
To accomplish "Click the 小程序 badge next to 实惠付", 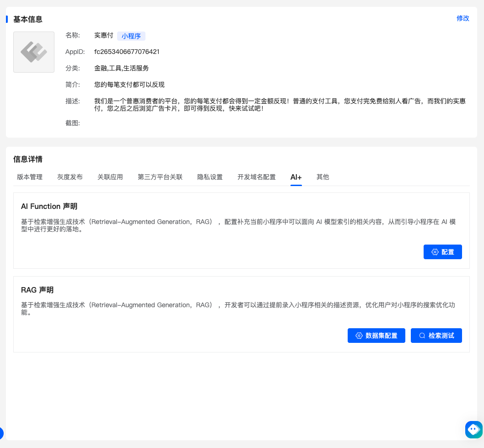I will pos(131,36).
